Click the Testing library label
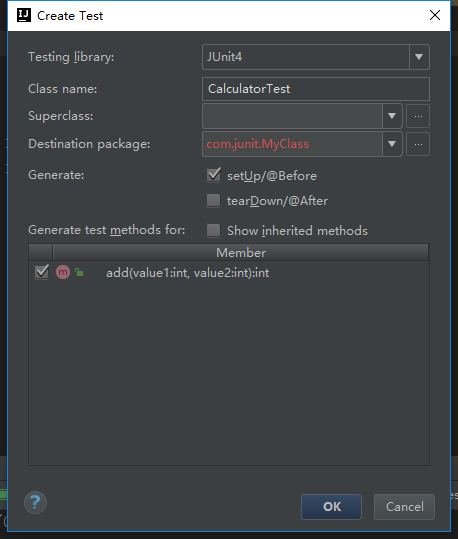The height and width of the screenshot is (539, 458). (x=71, y=57)
